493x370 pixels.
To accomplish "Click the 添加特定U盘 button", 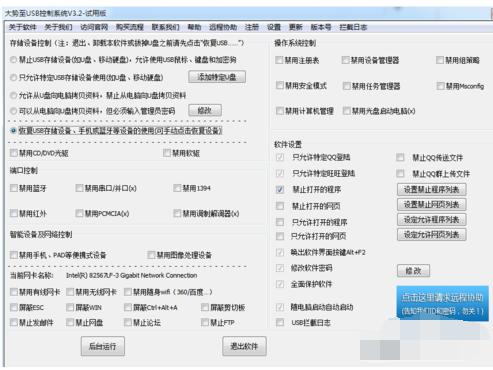I will (217, 77).
